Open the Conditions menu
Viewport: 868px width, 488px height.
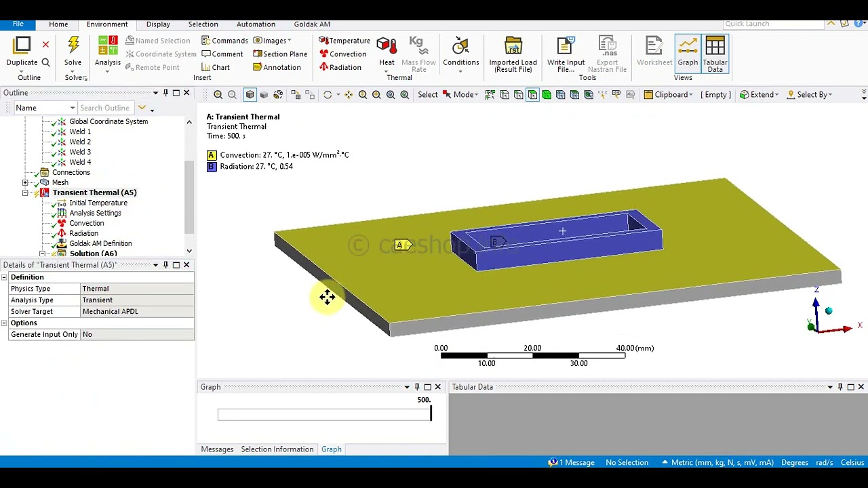(x=460, y=54)
